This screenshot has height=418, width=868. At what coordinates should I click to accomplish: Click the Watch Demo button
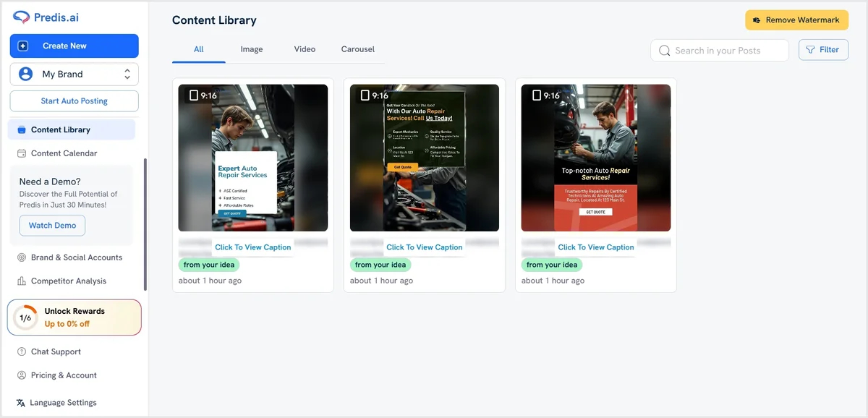click(x=52, y=226)
